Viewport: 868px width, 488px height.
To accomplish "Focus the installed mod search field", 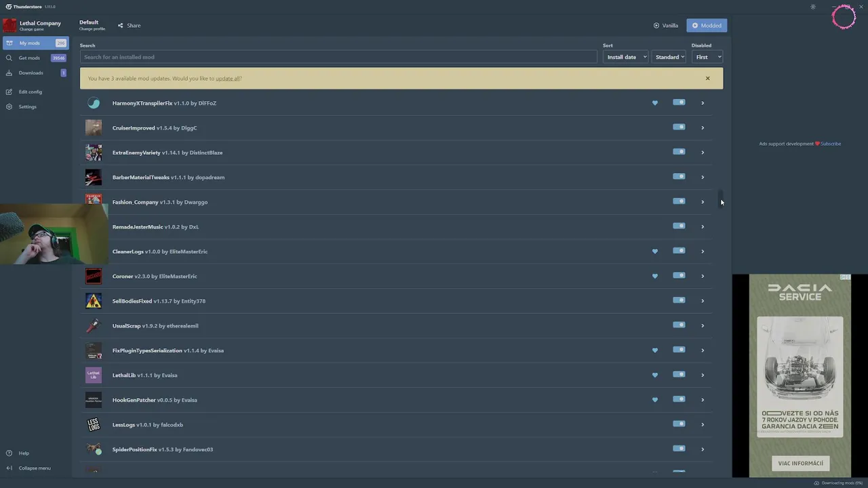I will click(338, 57).
